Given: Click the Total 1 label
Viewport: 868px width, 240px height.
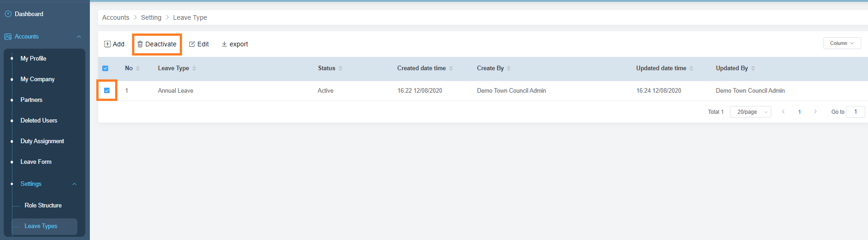Looking at the screenshot, I should click(716, 112).
